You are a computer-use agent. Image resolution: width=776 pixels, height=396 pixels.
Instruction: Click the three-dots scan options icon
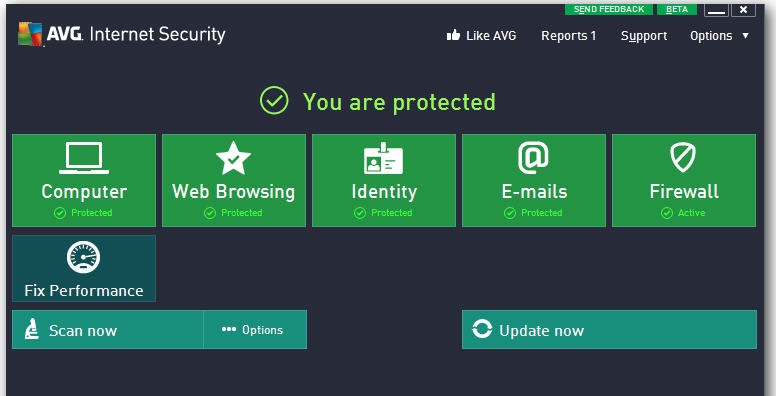tap(229, 329)
